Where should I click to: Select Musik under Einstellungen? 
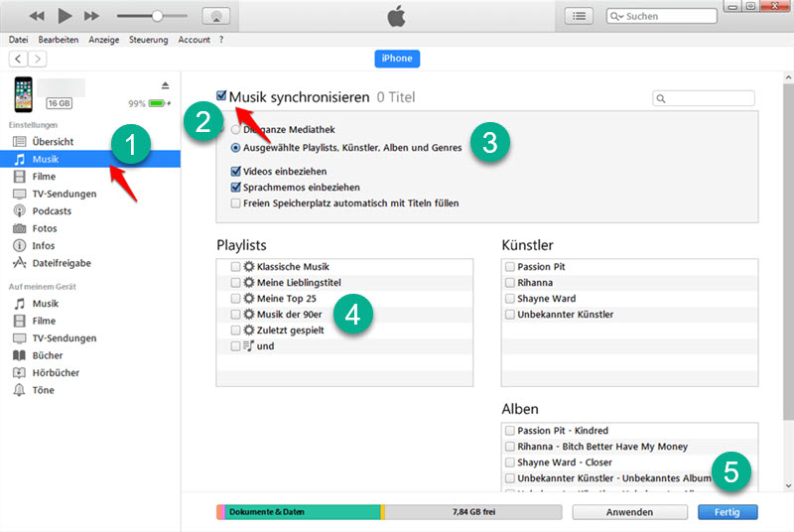click(90, 159)
